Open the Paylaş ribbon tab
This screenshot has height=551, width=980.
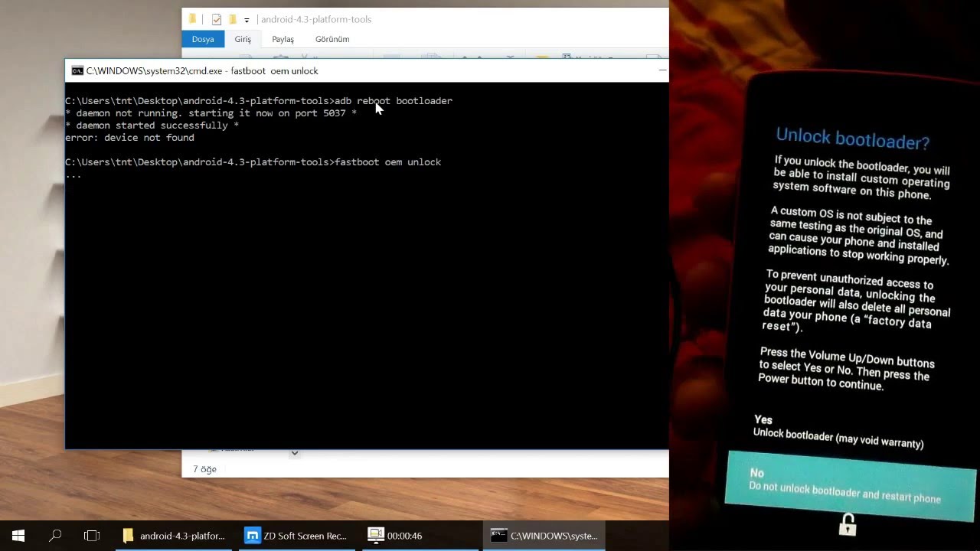pos(283,39)
